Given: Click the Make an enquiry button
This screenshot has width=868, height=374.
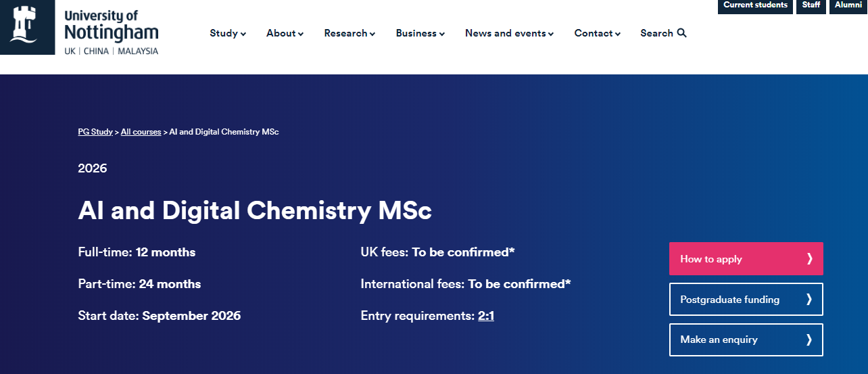Looking at the screenshot, I should [x=746, y=340].
